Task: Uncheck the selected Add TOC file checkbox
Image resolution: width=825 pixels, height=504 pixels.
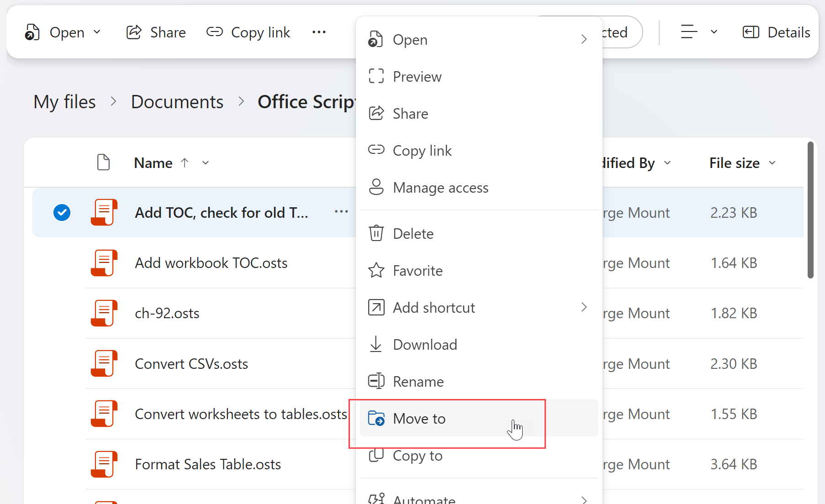Action: [62, 212]
